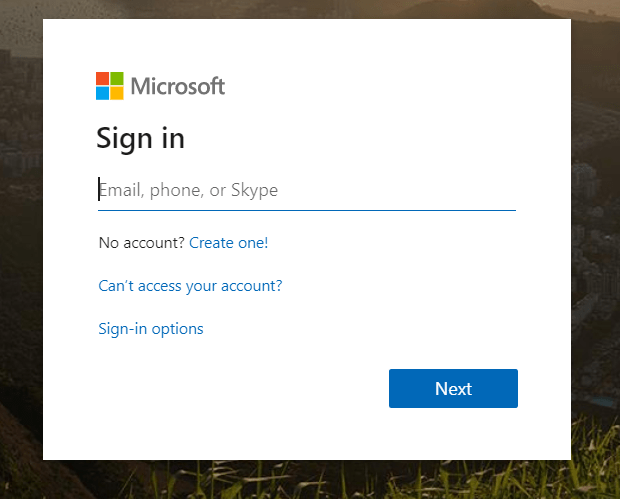Click the Microsoft wordmark text
Image resolution: width=620 pixels, height=499 pixels.
pyautogui.click(x=177, y=86)
